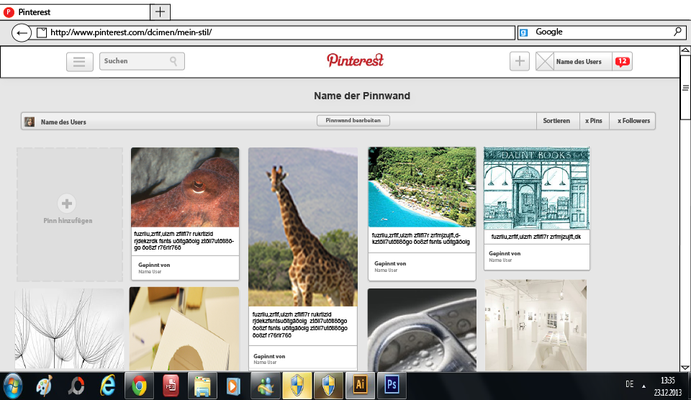This screenshot has height=400, width=691.
Task: Show hidden system tray icons arrow
Action: [644, 386]
